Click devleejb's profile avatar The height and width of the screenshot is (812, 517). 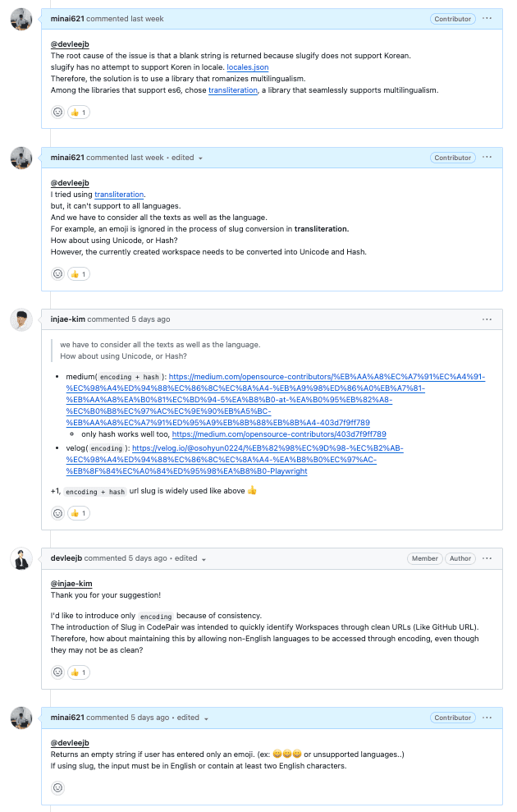(21, 558)
